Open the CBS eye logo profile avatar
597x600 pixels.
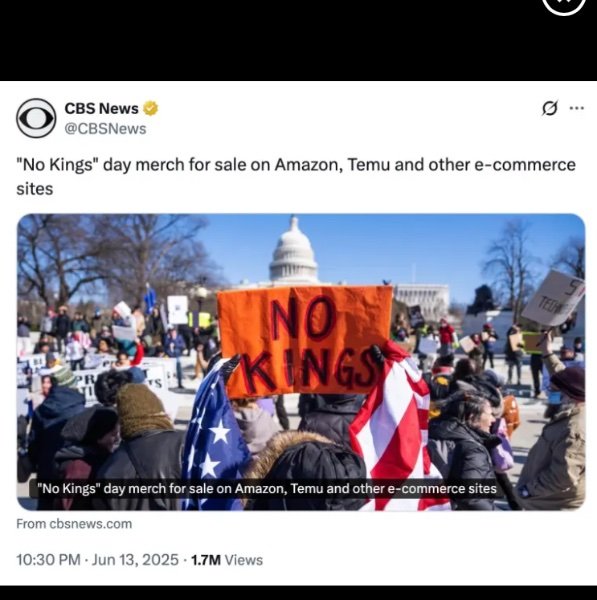pyautogui.click(x=36, y=118)
